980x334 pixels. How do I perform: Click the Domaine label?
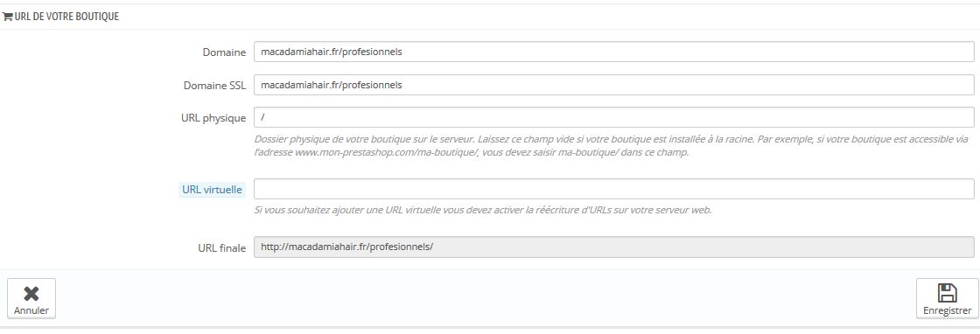click(224, 52)
